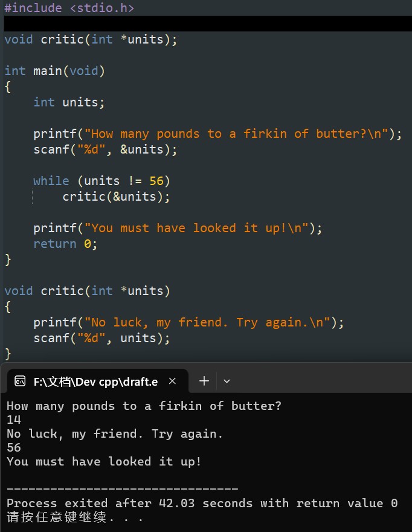This screenshot has height=532, width=412.
Task: Click the console icon on the terminal tab
Action: coord(20,381)
